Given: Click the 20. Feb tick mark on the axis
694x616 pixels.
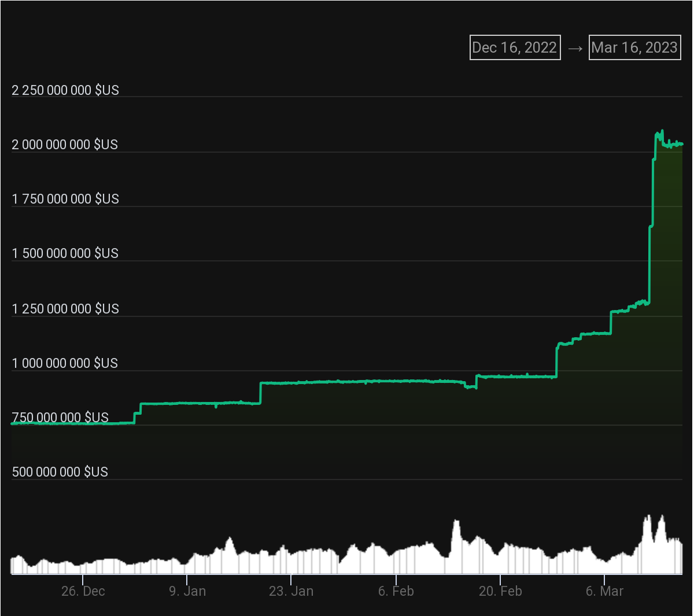Looking at the screenshot, I should pos(500,578).
